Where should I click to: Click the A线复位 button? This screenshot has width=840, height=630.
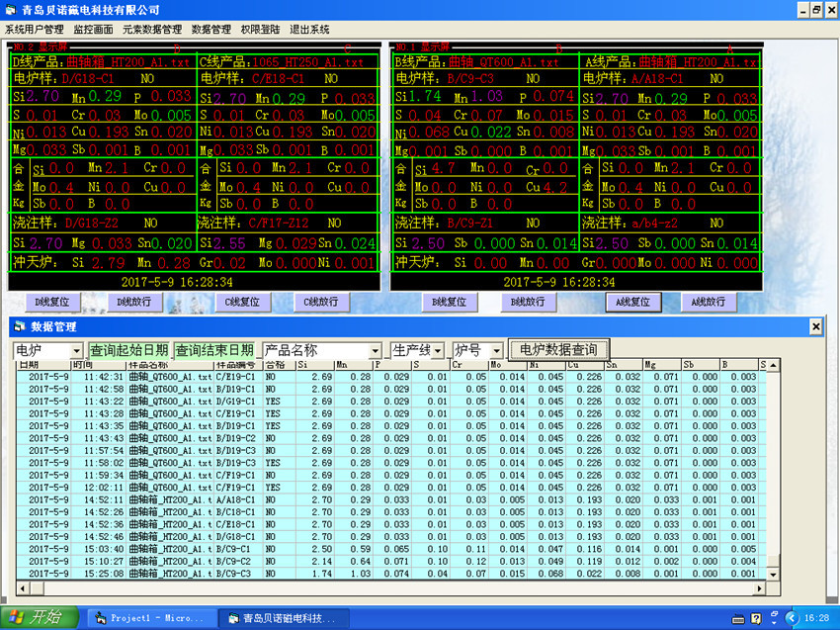click(x=633, y=302)
